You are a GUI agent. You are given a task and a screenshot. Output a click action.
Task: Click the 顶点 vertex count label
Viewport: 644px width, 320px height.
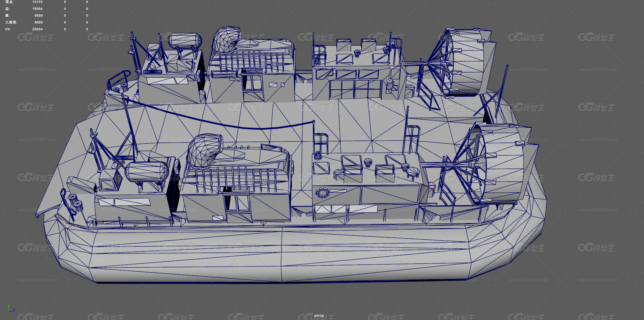coord(9,2)
